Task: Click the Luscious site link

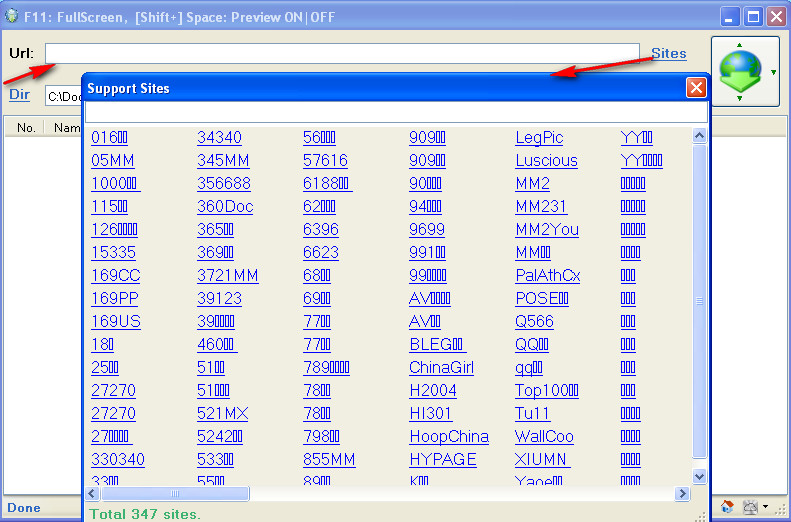Action: tap(546, 161)
